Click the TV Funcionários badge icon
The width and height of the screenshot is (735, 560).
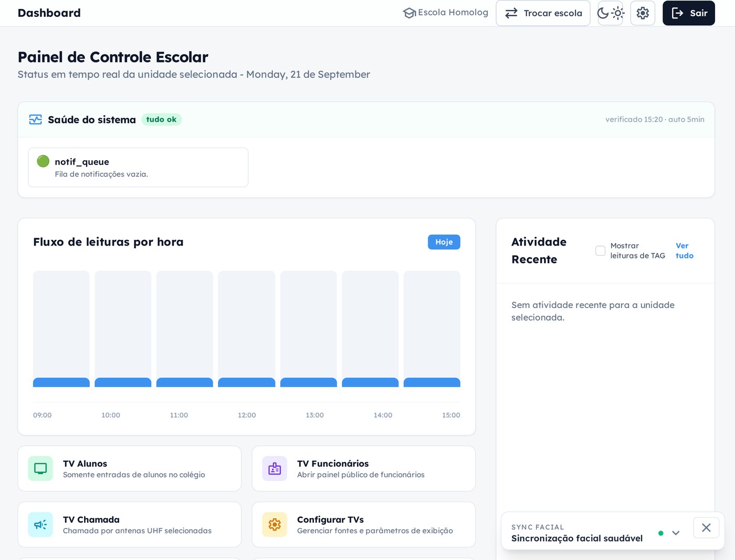[275, 469]
